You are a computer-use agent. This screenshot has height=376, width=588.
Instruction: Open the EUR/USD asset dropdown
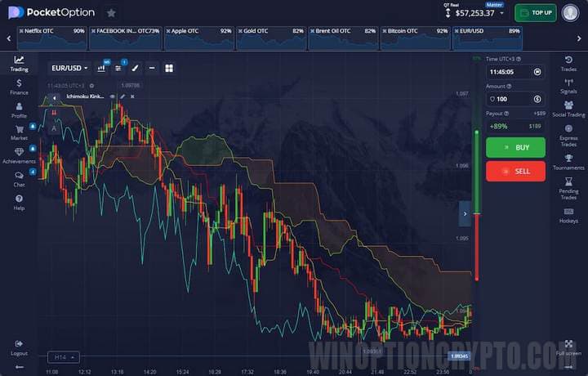[x=69, y=69]
